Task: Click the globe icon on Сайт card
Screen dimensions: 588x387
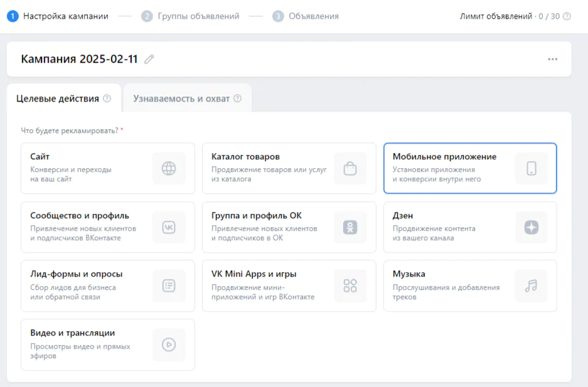Action: coord(169,168)
